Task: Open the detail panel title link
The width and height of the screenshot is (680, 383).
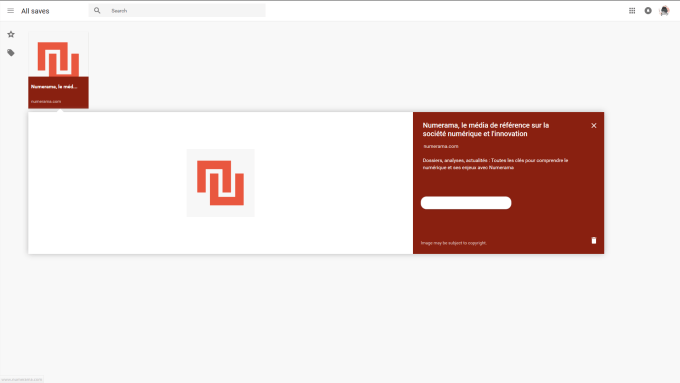Action: coord(486,129)
